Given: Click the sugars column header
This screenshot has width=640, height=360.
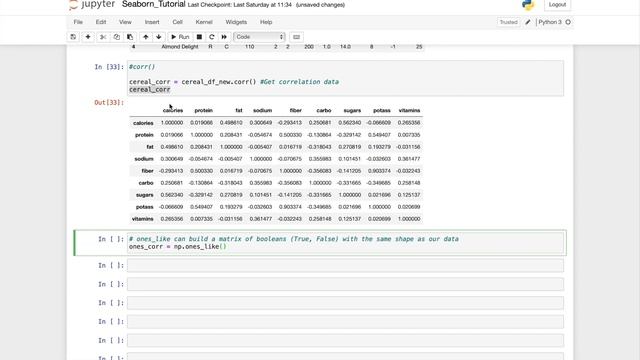Looking at the screenshot, I should [352, 110].
